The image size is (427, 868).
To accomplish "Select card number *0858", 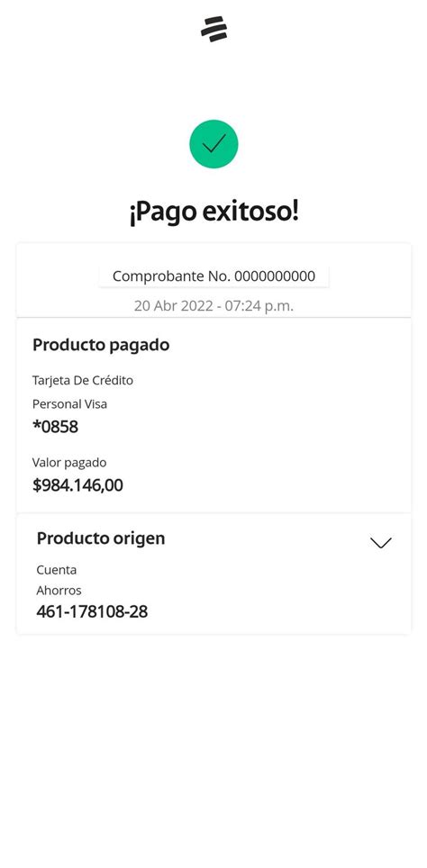I will tap(55, 427).
